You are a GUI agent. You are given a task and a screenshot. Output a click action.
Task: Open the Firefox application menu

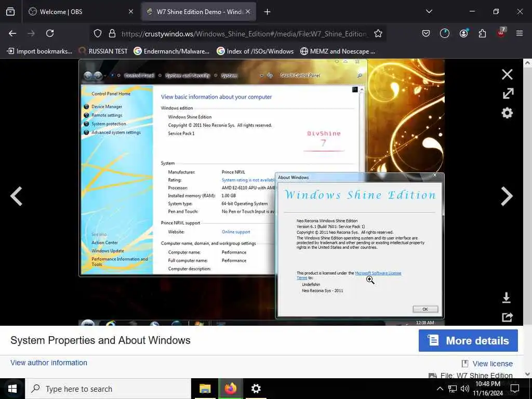pos(520,33)
